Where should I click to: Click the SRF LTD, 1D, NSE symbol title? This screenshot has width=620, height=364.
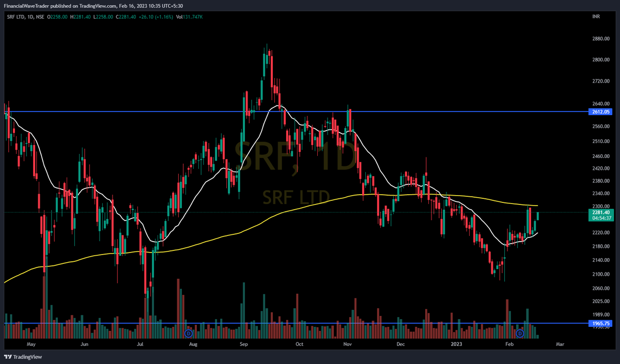[25, 17]
